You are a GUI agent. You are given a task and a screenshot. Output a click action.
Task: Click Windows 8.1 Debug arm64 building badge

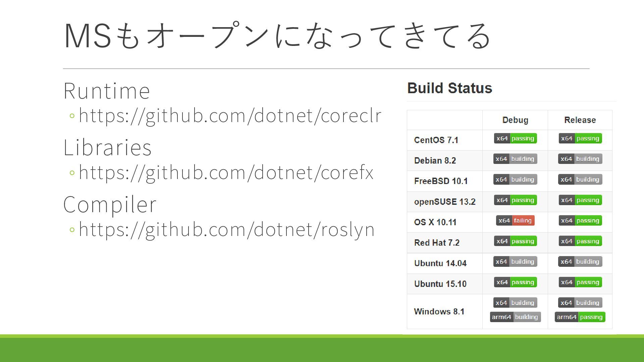pos(515,317)
